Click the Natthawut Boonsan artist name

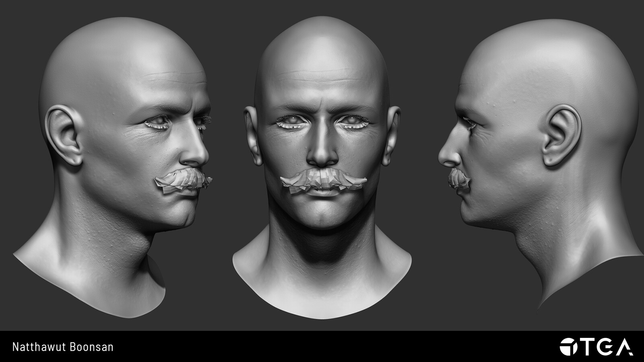[x=63, y=347]
